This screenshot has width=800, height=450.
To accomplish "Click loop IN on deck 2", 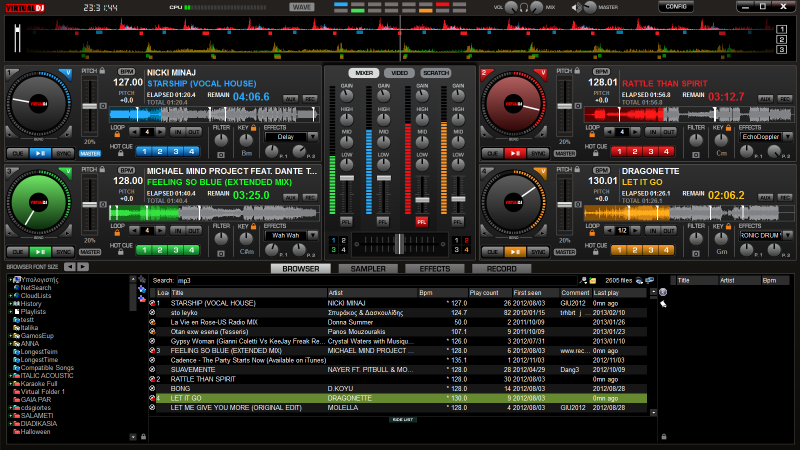I will (653, 132).
